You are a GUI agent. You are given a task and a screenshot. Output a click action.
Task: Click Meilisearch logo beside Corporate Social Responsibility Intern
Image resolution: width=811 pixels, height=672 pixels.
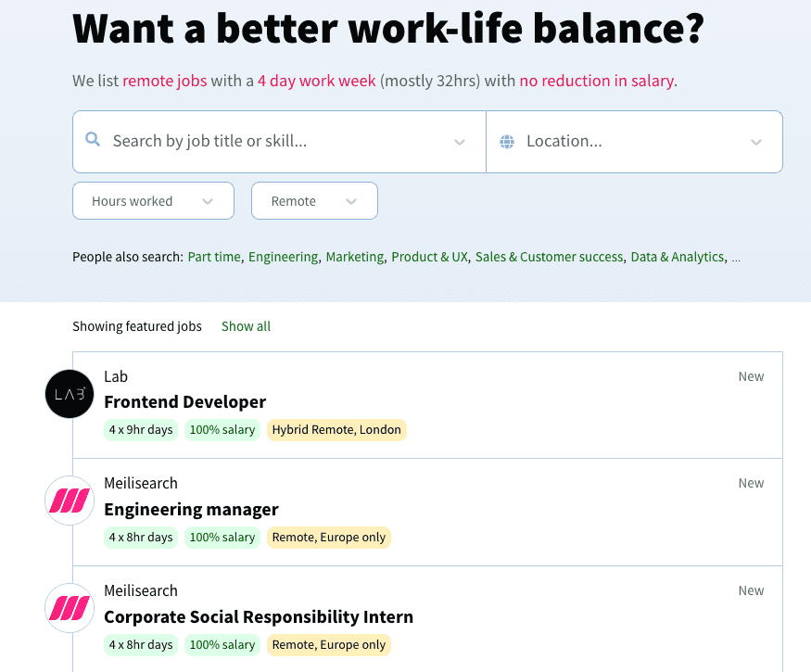[x=70, y=608]
